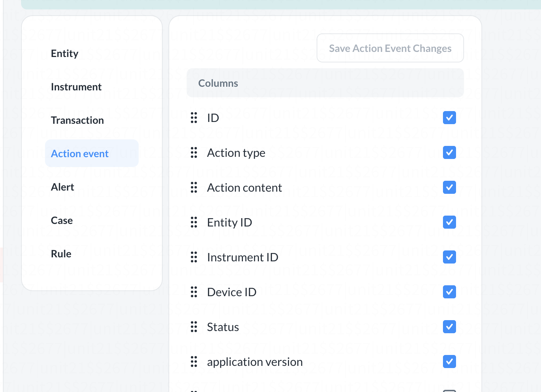The height and width of the screenshot is (392, 541).
Task: Select the Alert tab in sidebar
Action: (62, 187)
